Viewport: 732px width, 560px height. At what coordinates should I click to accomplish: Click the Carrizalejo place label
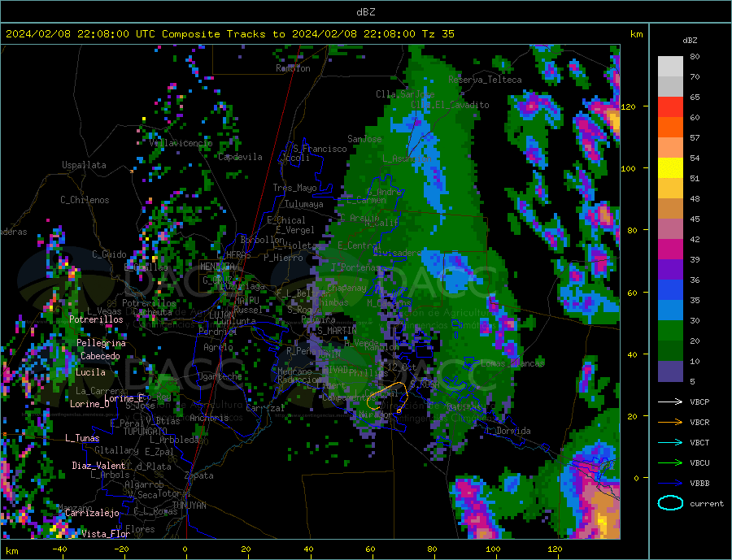tap(92, 514)
